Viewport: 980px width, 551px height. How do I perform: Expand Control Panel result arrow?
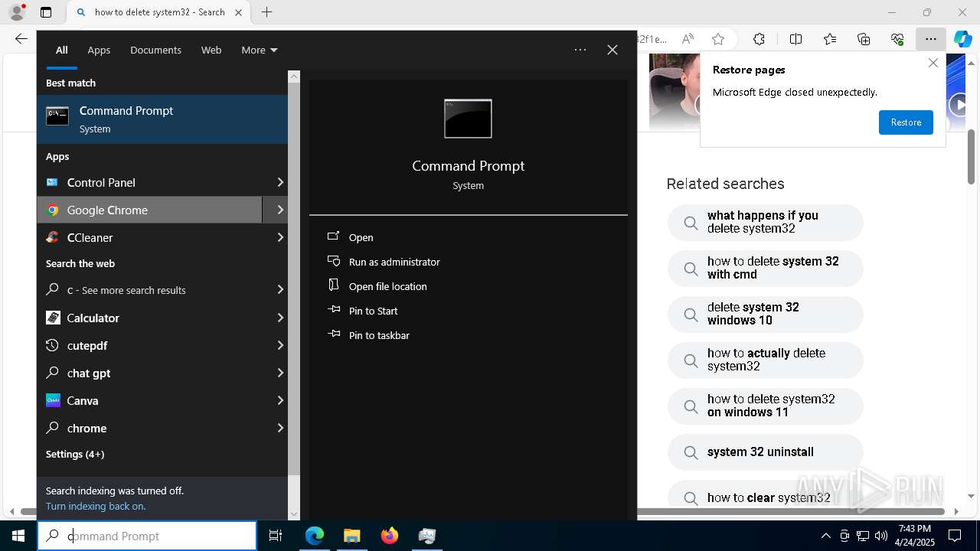pos(280,182)
